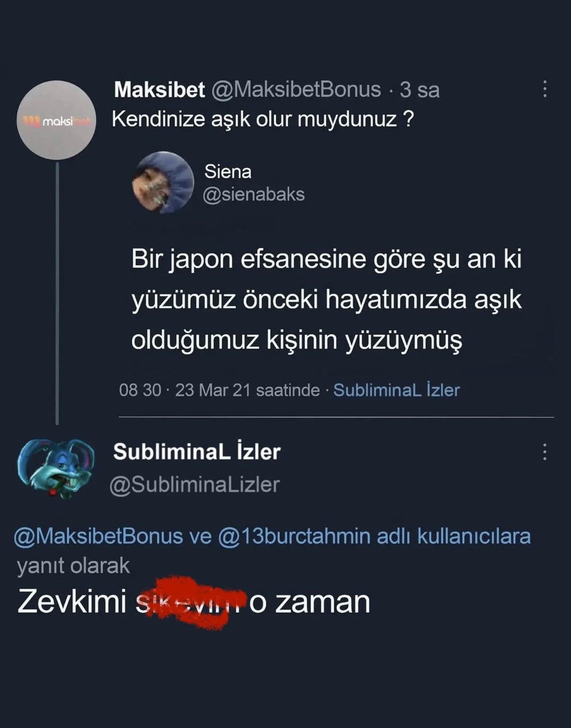Click the Maksibet profile avatar
The height and width of the screenshot is (728, 571).
click(x=56, y=120)
